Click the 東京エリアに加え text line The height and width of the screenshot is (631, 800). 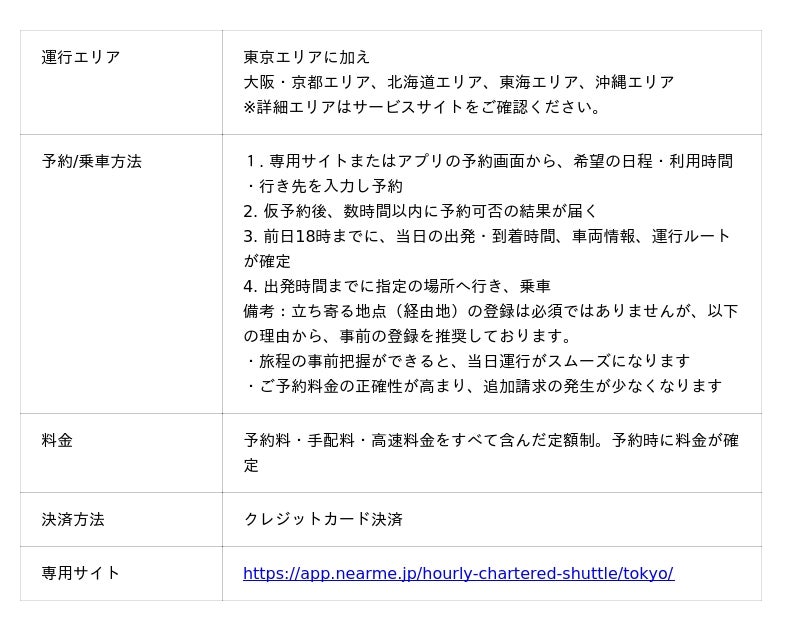coord(306,57)
